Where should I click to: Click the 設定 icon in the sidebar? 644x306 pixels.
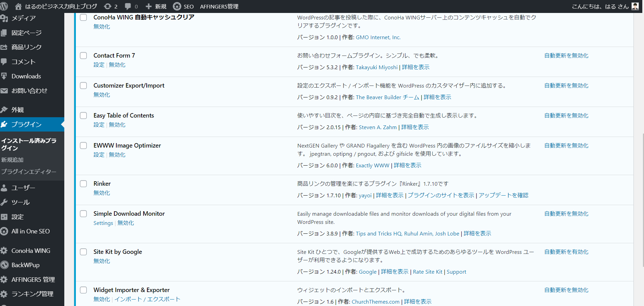coord(4,217)
